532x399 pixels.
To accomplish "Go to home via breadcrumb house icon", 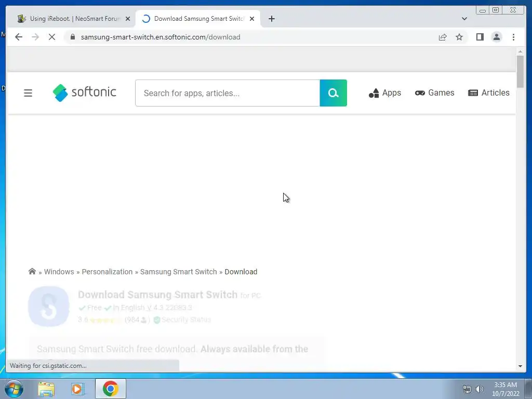I will 32,271.
